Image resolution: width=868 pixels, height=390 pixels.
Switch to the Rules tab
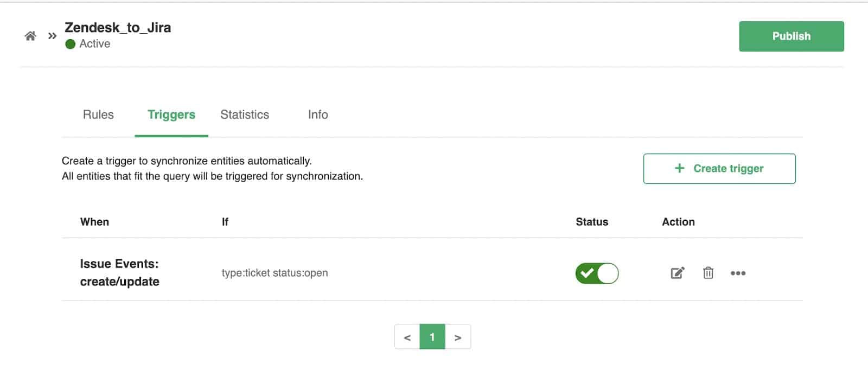pos(98,114)
